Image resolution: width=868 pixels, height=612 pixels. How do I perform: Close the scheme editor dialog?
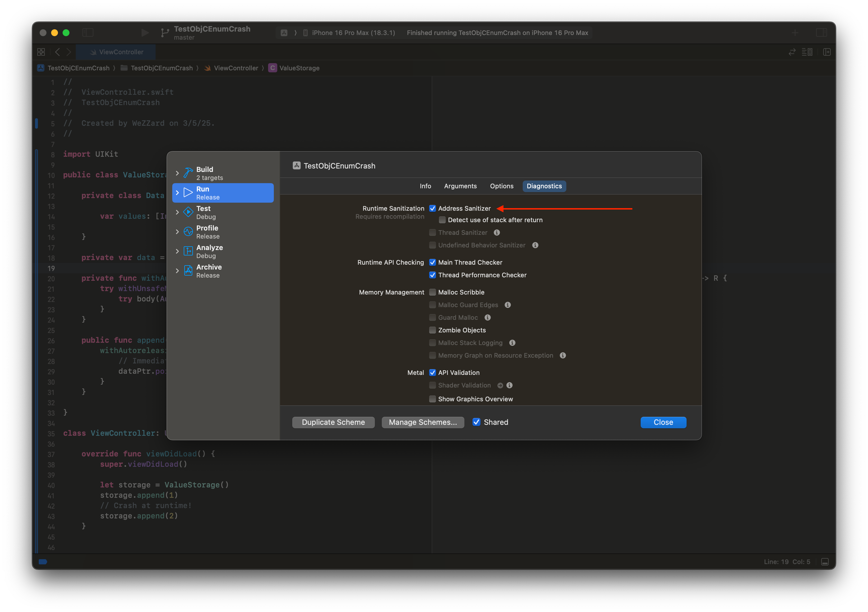pyautogui.click(x=663, y=422)
